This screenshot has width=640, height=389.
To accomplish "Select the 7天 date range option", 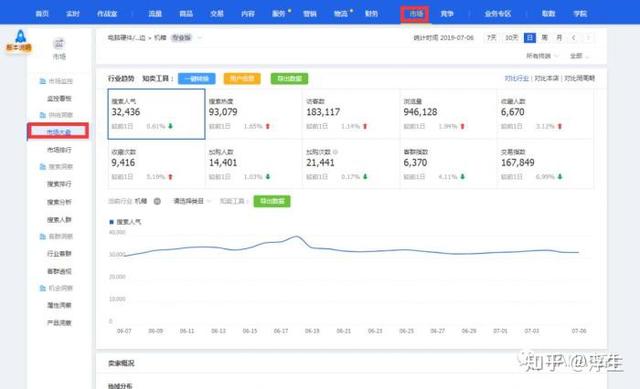I will pyautogui.click(x=491, y=38).
